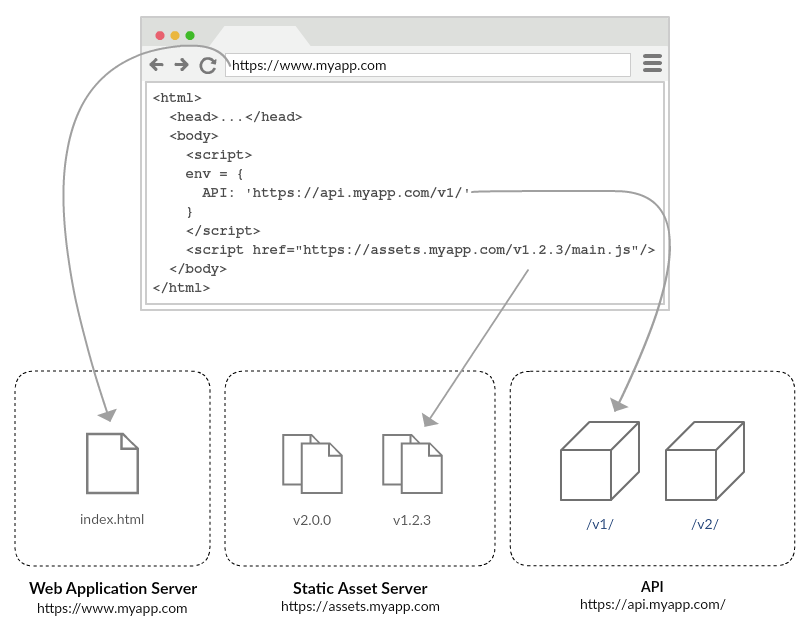807x625 pixels.
Task: Click the <body> opening tag line
Action: (194, 136)
